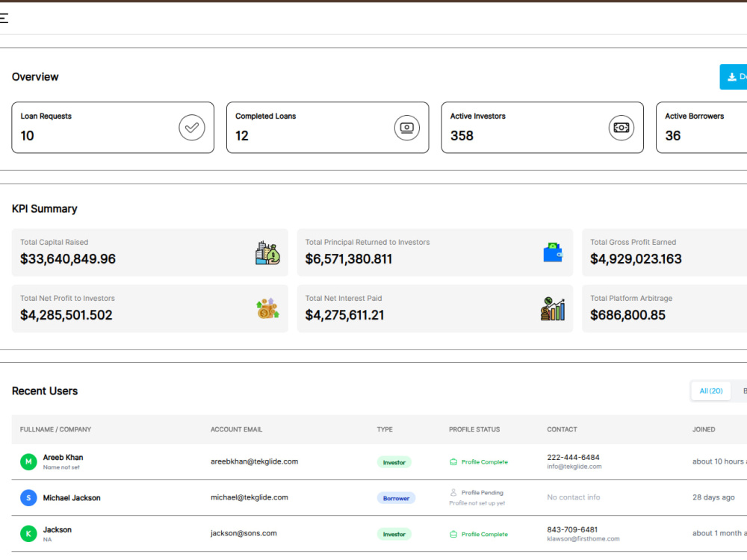Click the Profile Complete icon in Jackson row
Image resolution: width=747 pixels, height=560 pixels.
point(453,535)
